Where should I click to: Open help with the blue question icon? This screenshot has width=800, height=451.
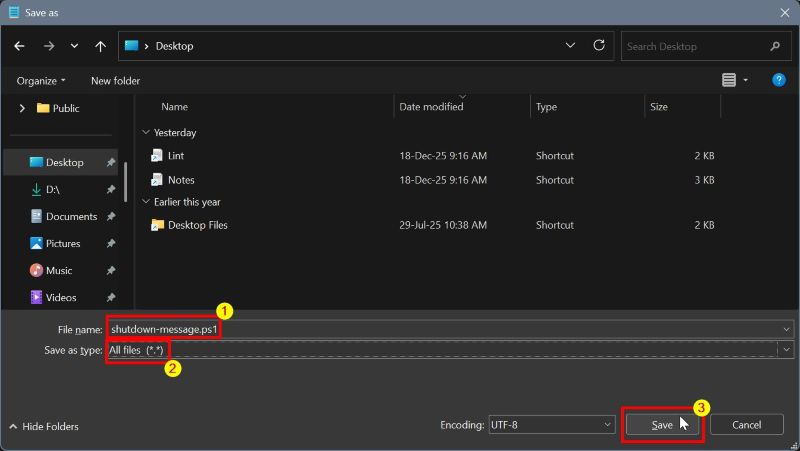(x=779, y=80)
